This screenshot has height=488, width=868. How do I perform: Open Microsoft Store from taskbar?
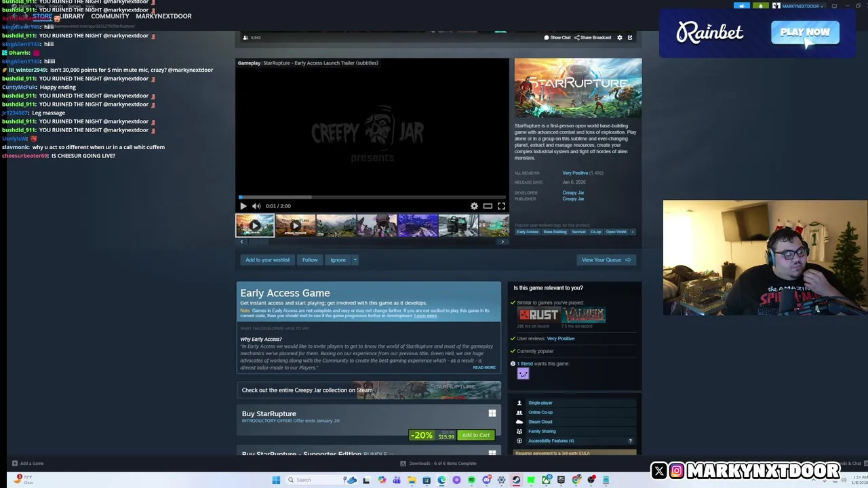pos(427,480)
